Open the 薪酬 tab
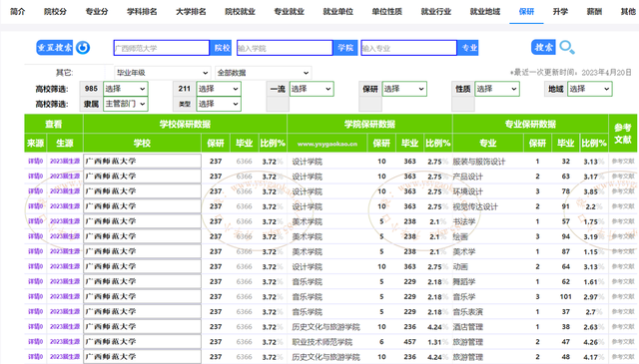 [x=594, y=11]
